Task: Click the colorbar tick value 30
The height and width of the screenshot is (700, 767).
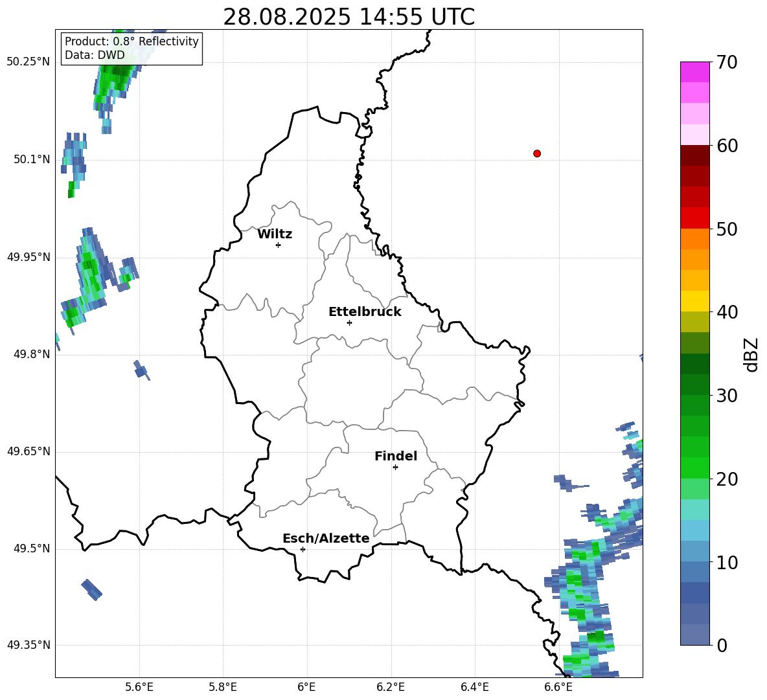Action: click(727, 396)
